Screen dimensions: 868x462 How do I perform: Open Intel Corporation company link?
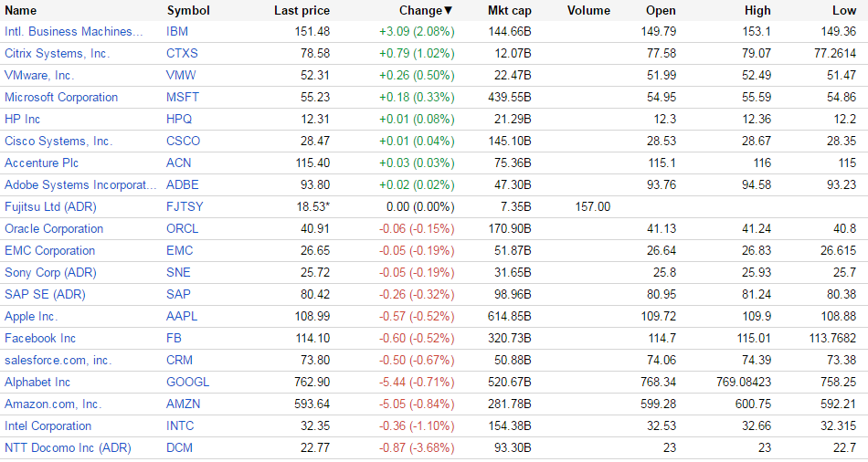tap(48, 426)
